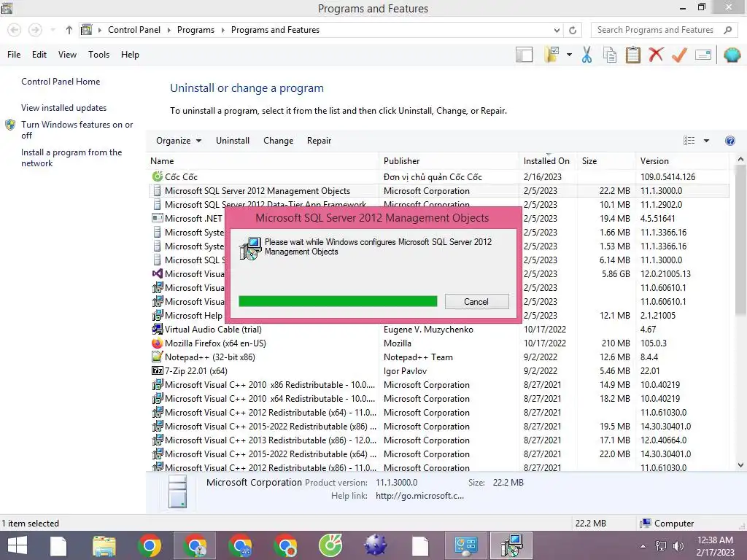The height and width of the screenshot is (560, 747).
Task: Click the Up one level arrow
Action: pos(69,30)
